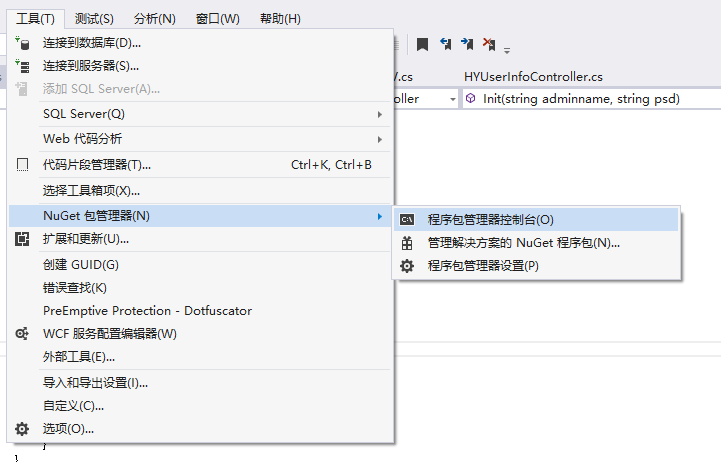Viewport: 721px width, 462px height.
Task: Click the code snippet manager icon
Action: (22, 165)
